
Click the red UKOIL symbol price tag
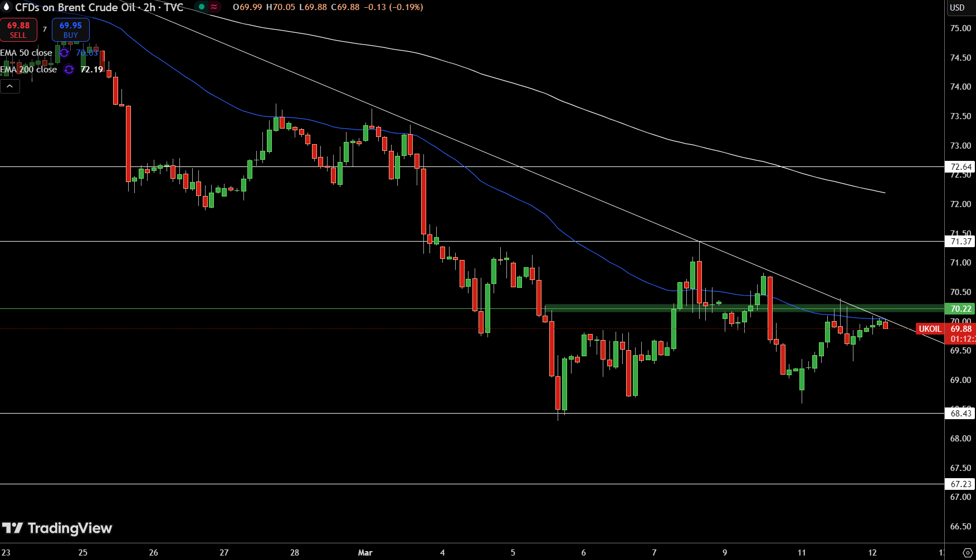(930, 329)
